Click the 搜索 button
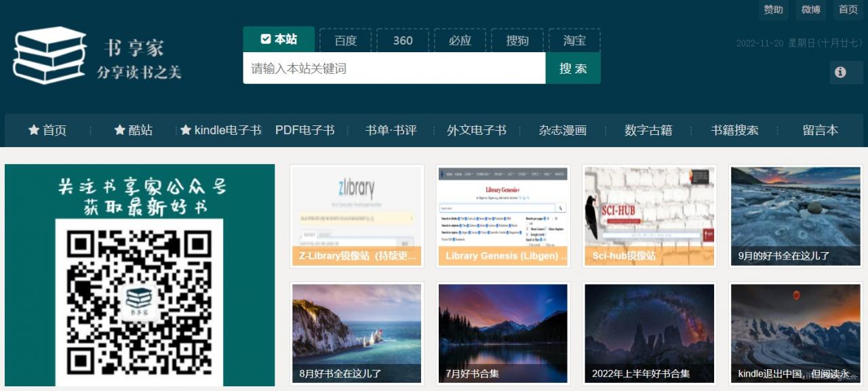The height and width of the screenshot is (391, 868). click(573, 68)
